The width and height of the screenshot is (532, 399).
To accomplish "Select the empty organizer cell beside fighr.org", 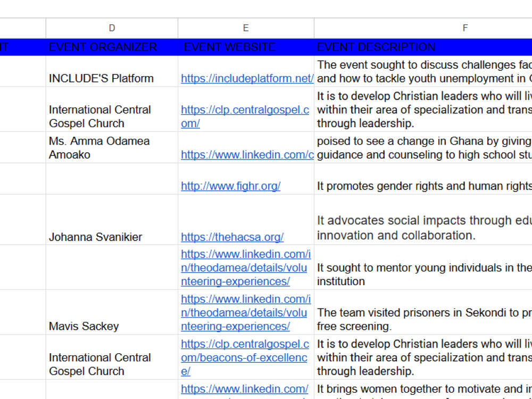I will point(112,179).
